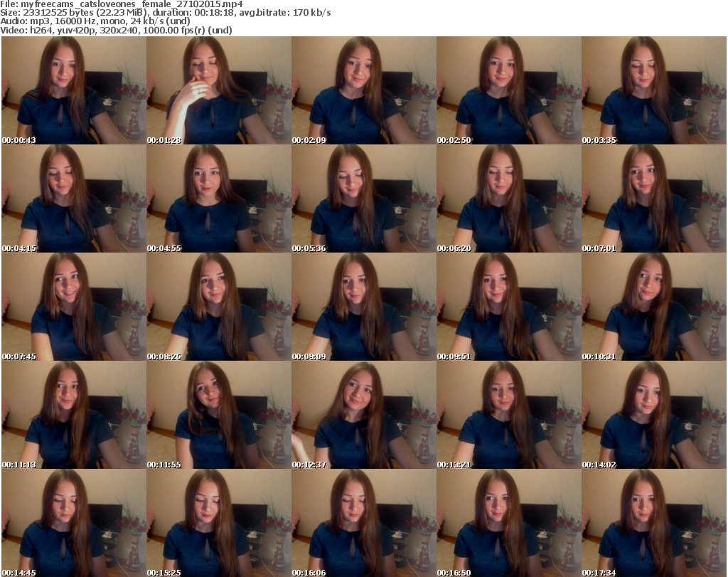Select the 00:12:37 frame
This screenshot has width=728, height=577.
point(364,415)
